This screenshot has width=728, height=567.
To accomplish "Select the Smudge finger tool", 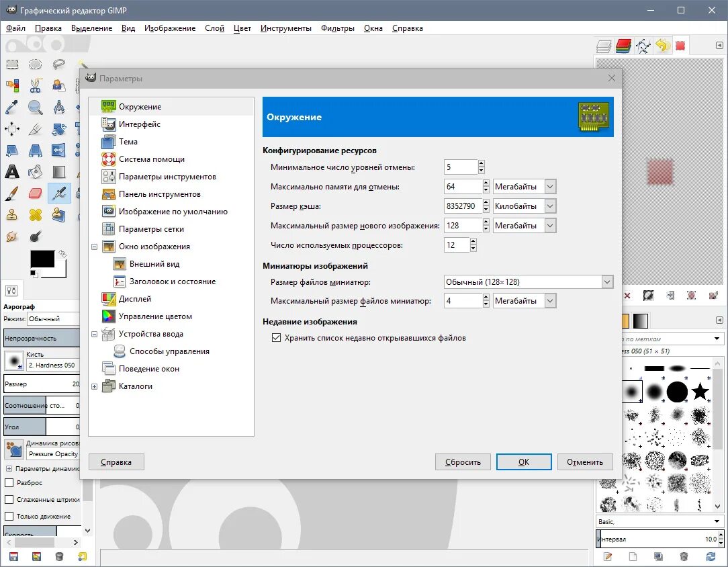I will (x=12, y=236).
